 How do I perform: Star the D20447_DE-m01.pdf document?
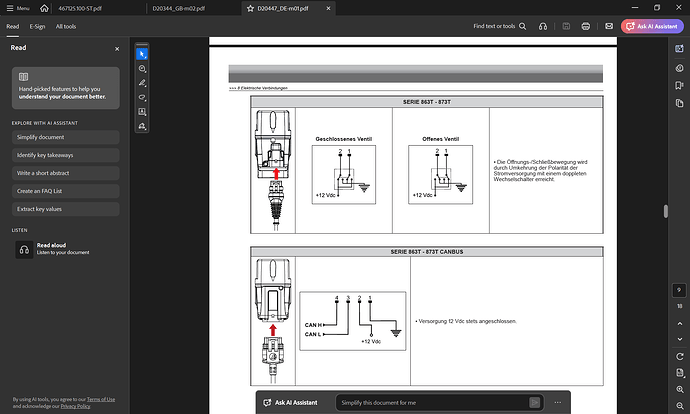(250, 8)
